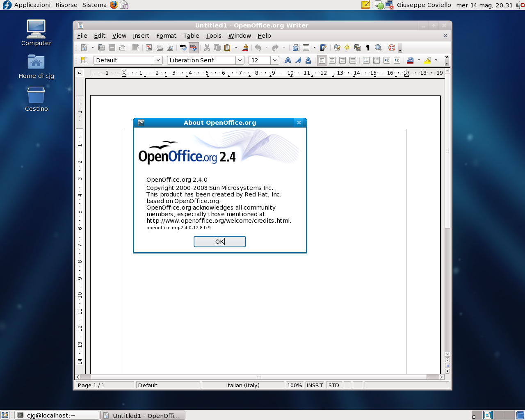The height and width of the screenshot is (420, 525).
Task: Launch Firefox from top panel
Action: click(x=114, y=5)
